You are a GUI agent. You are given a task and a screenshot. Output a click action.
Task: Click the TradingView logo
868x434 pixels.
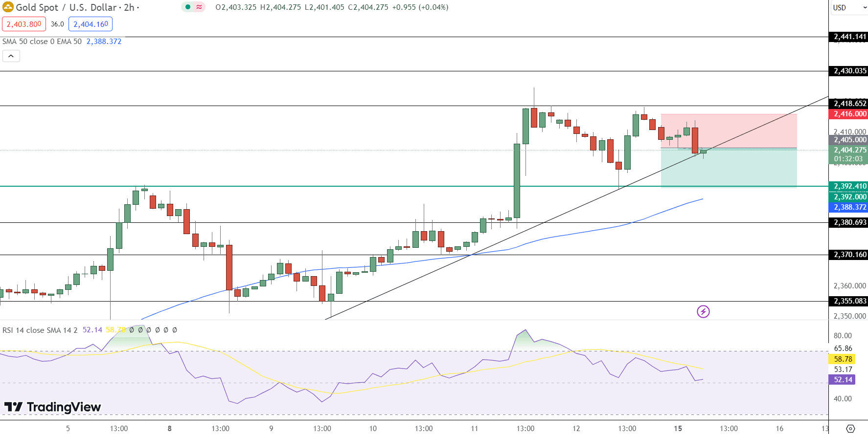(52, 407)
